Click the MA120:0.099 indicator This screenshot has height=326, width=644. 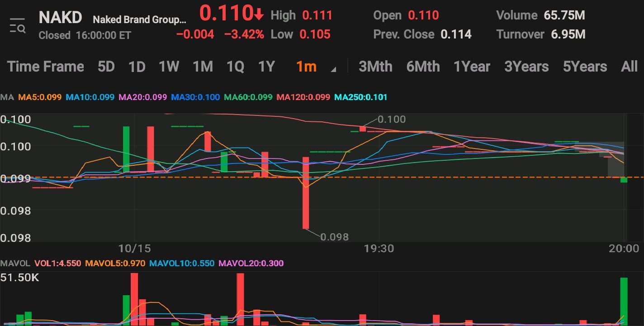[x=303, y=97]
